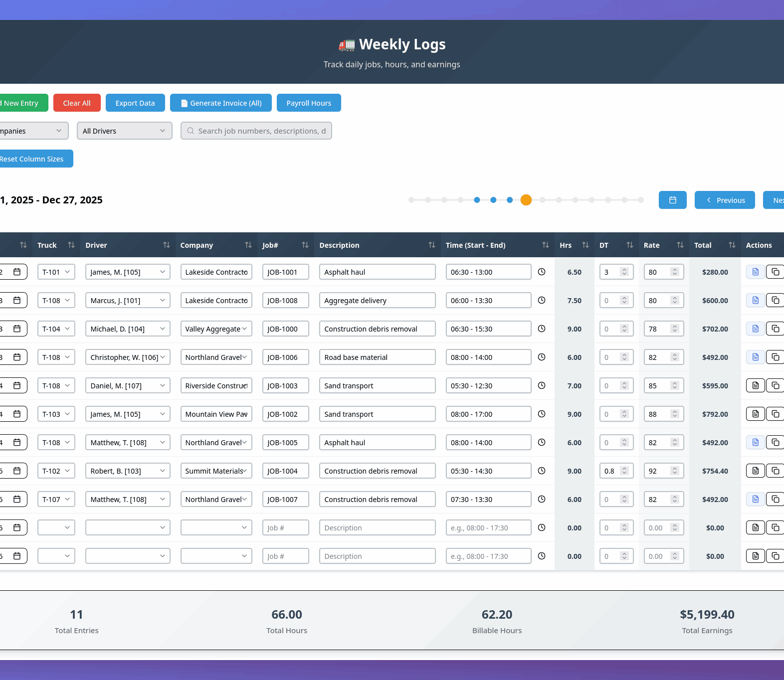Open Payroll Hours
Viewport: 784px width, 680px height.
309,103
